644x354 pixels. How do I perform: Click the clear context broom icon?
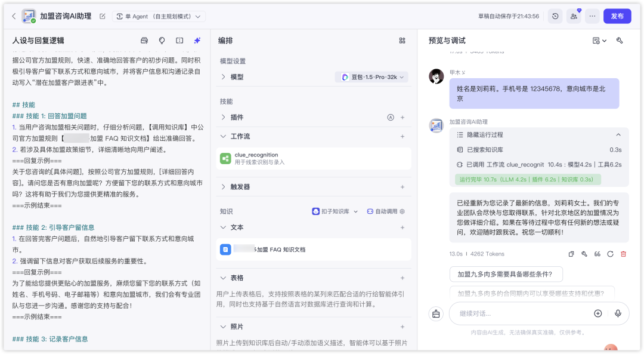[436, 314]
